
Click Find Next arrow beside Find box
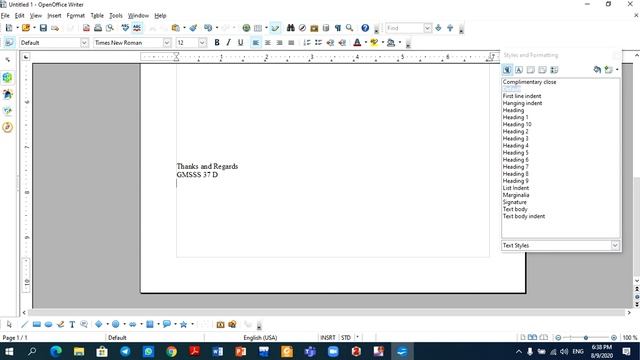[438, 28]
